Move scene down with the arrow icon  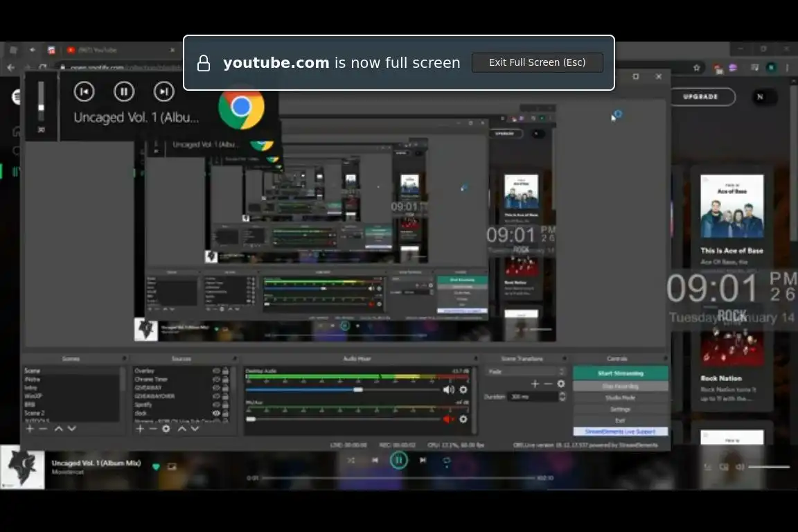(x=72, y=429)
